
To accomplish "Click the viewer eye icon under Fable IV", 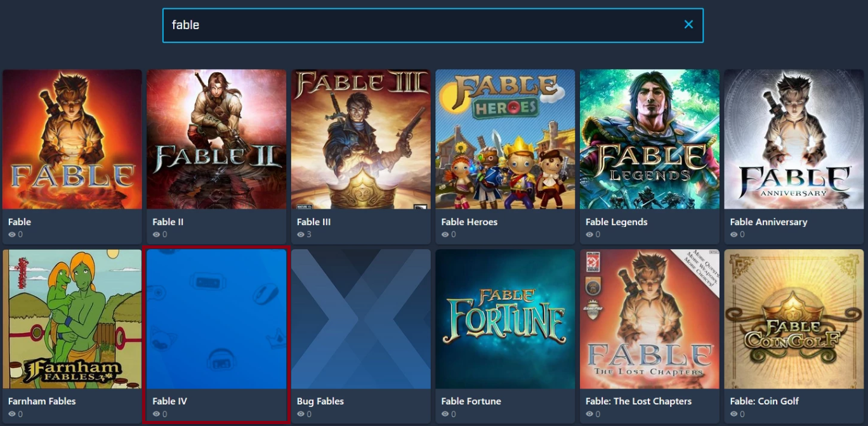I will tap(156, 414).
